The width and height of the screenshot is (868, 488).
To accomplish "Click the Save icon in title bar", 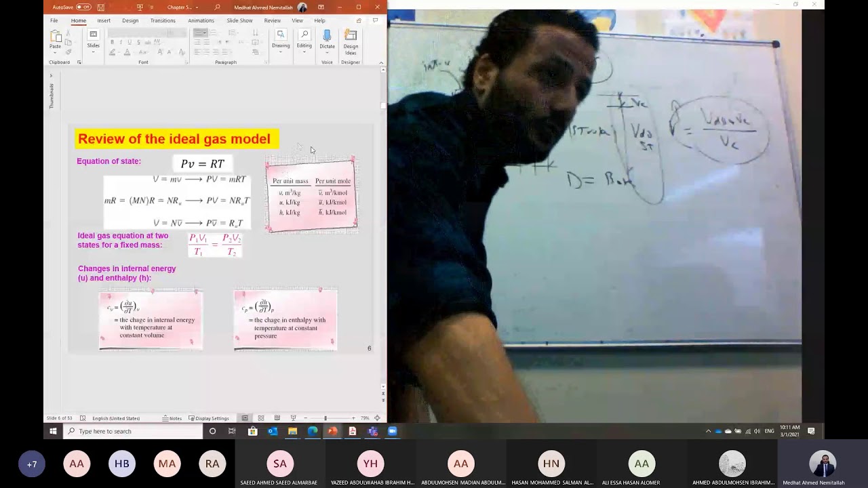I will point(101,7).
